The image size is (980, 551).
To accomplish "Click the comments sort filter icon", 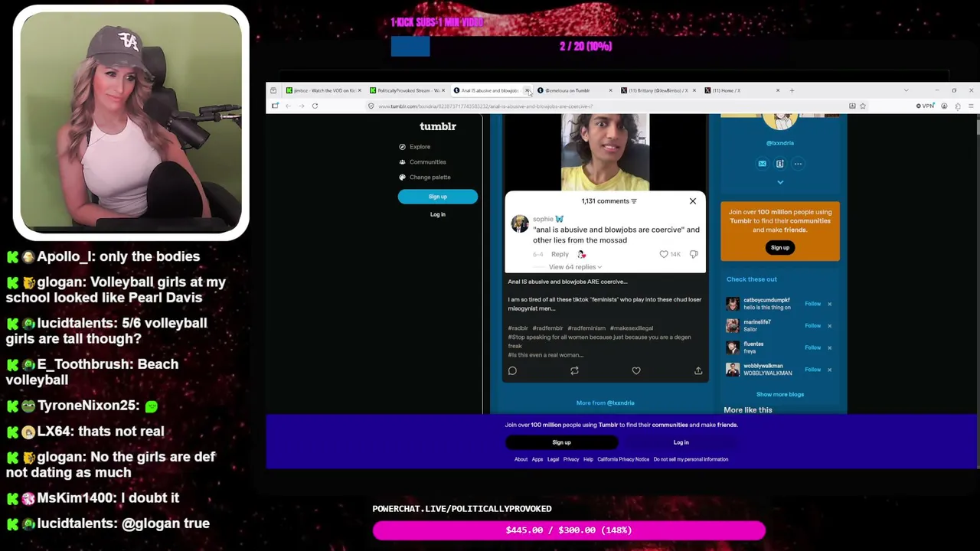I will point(634,201).
